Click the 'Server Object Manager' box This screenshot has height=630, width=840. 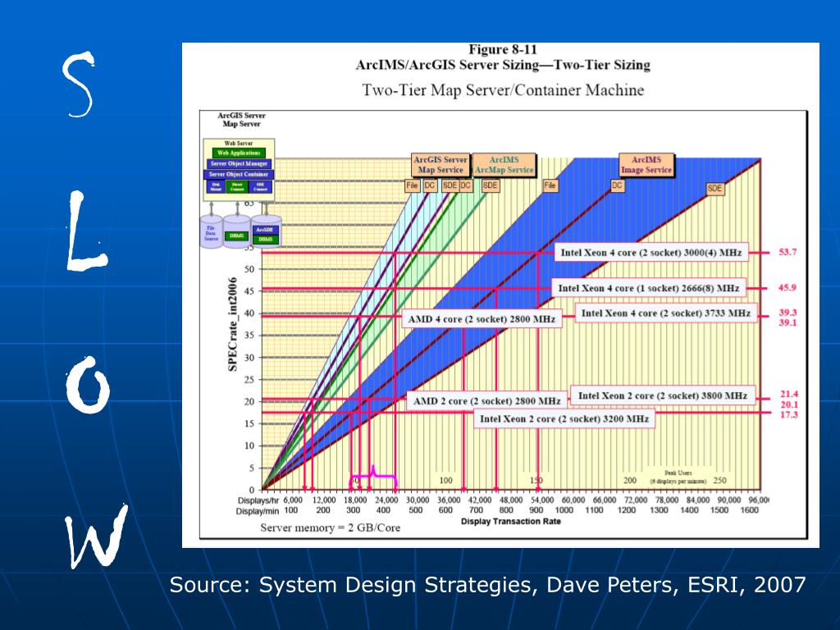(x=239, y=163)
